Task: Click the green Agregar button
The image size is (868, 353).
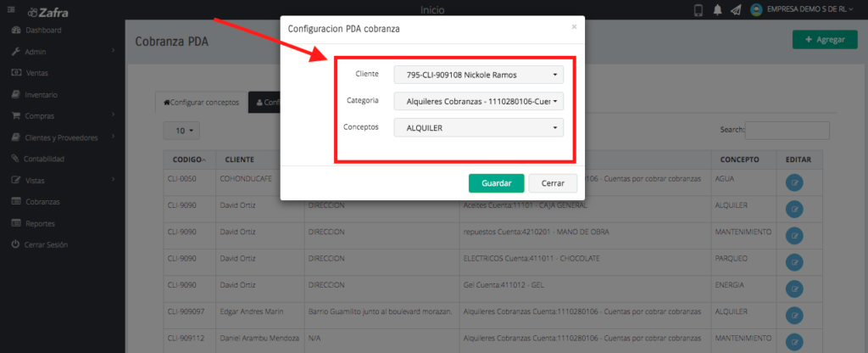Action: 825,39
